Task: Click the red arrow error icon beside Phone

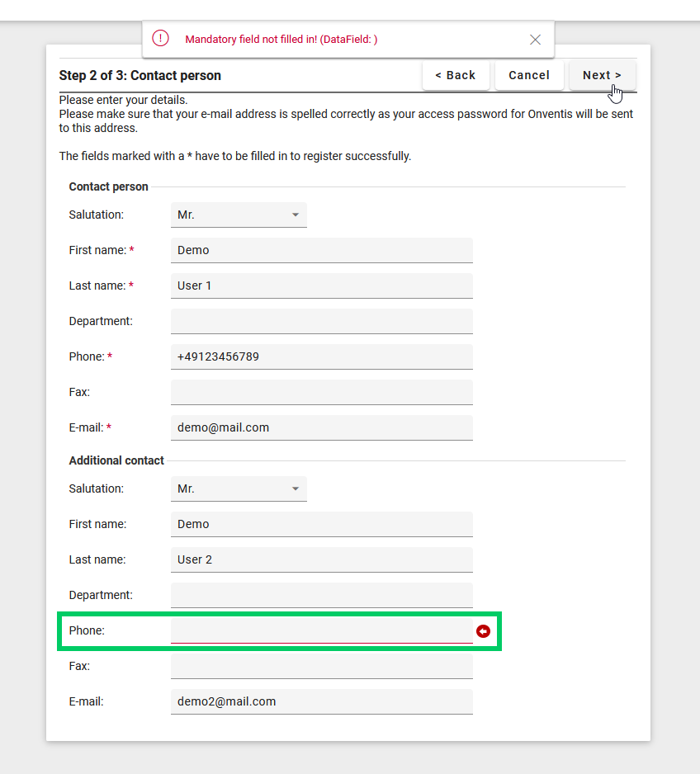Action: pyautogui.click(x=483, y=631)
